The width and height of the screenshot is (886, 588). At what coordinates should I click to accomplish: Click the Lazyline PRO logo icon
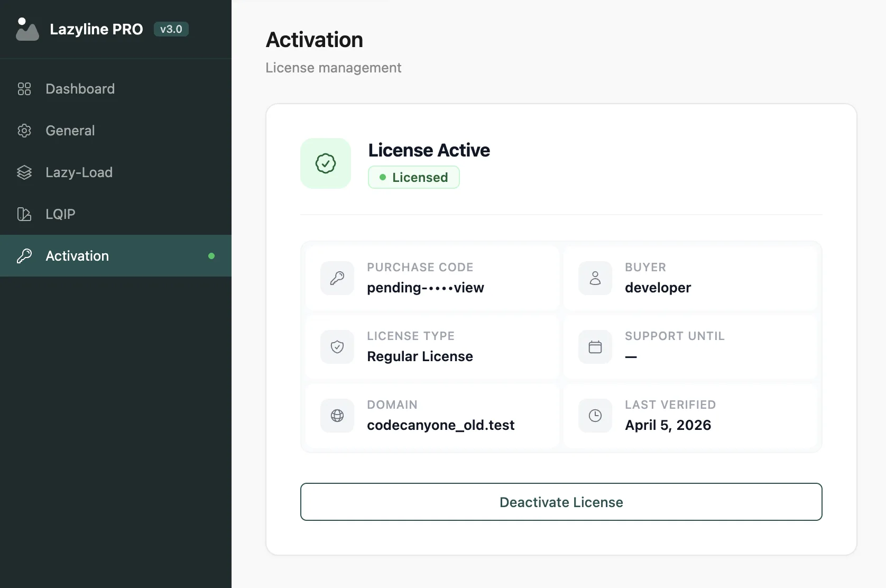pyautogui.click(x=27, y=29)
